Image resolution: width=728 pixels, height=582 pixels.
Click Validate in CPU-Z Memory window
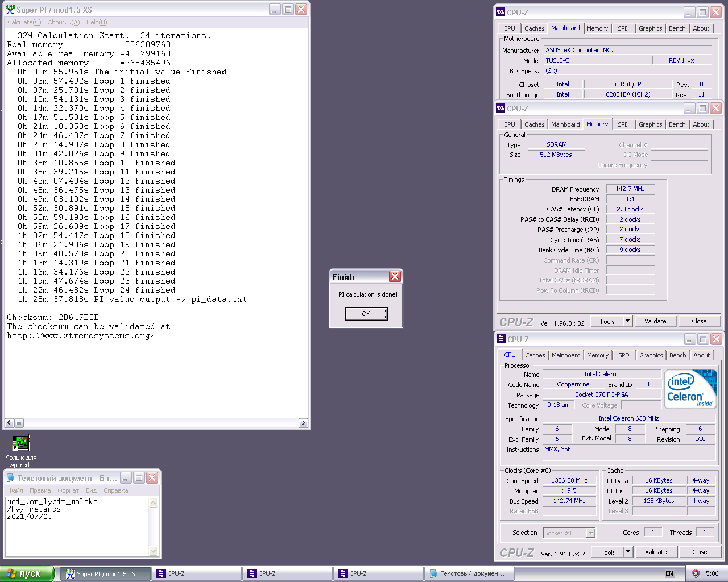click(655, 321)
